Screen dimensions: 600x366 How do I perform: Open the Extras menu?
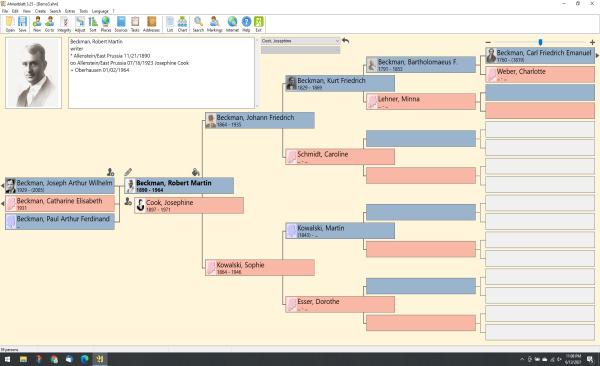pos(70,11)
